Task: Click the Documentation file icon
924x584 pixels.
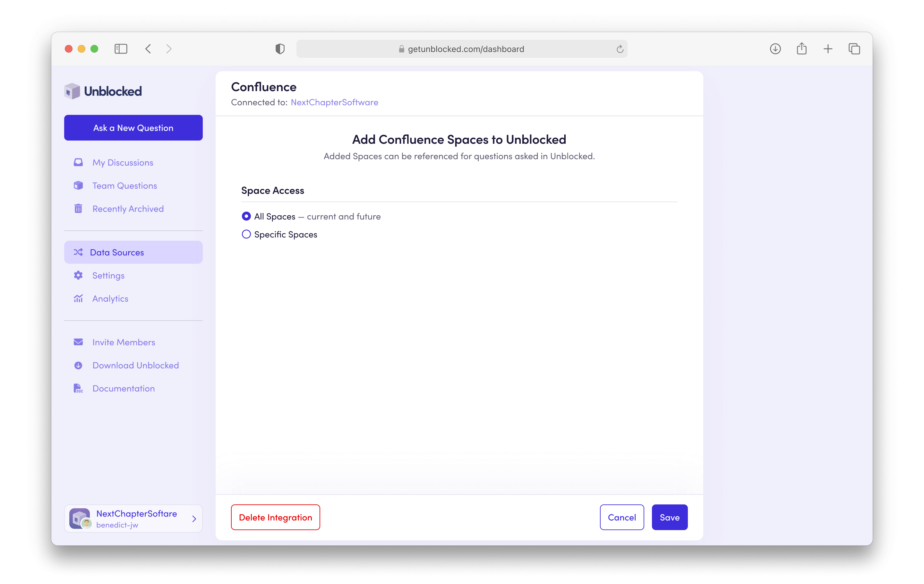Action: coord(78,388)
